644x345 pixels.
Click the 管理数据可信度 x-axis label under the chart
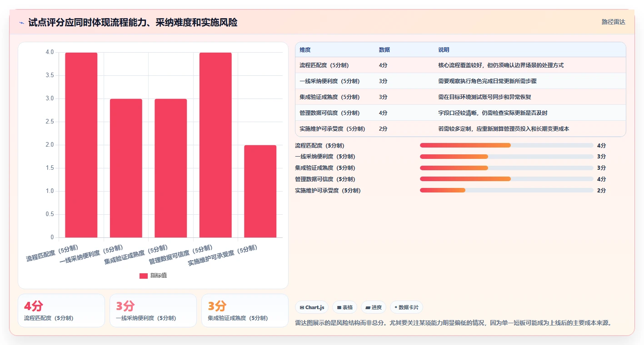(x=181, y=255)
